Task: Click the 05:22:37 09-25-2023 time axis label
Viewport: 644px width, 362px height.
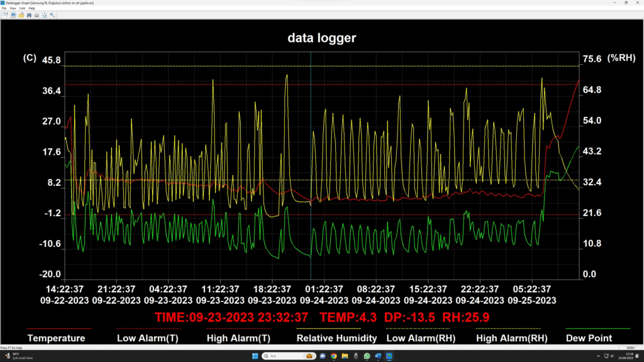Action: pos(532,295)
